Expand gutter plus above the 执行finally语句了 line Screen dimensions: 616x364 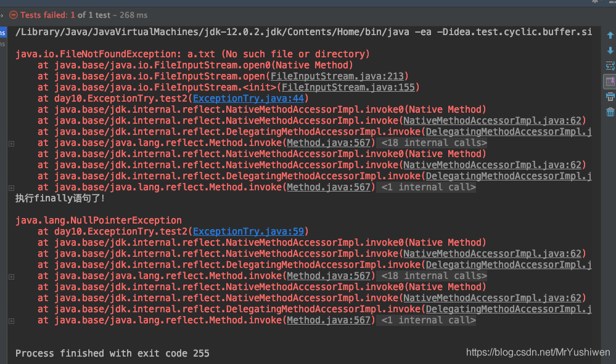pyautogui.click(x=11, y=187)
